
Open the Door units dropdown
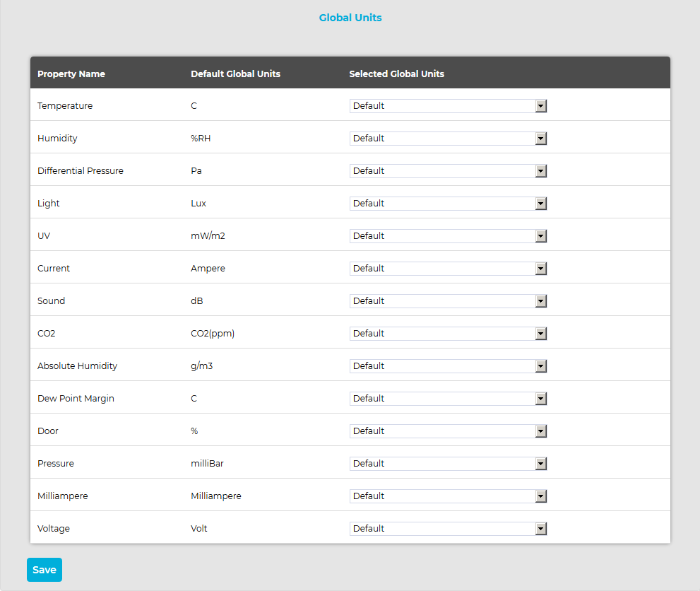coord(448,431)
